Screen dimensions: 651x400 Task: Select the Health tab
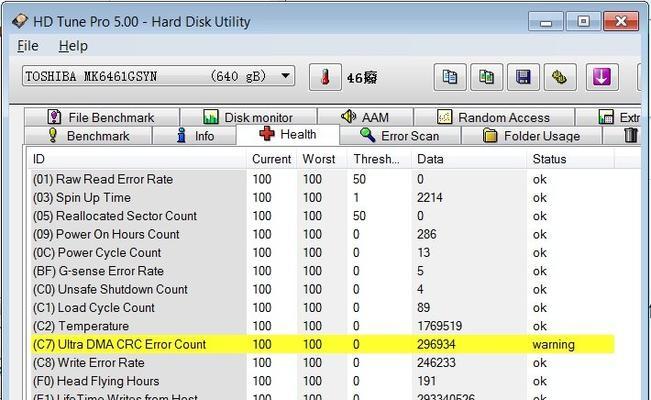[288, 134]
